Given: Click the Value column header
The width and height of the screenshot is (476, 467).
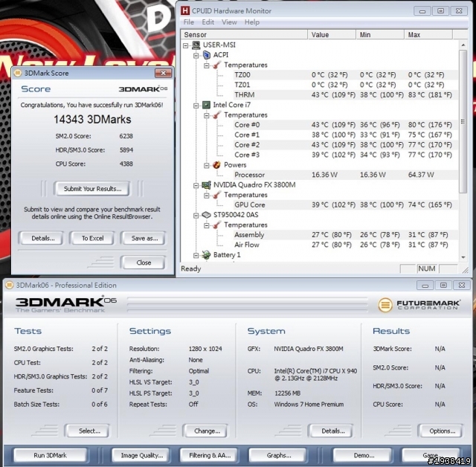Looking at the screenshot, I should tap(332, 35).
